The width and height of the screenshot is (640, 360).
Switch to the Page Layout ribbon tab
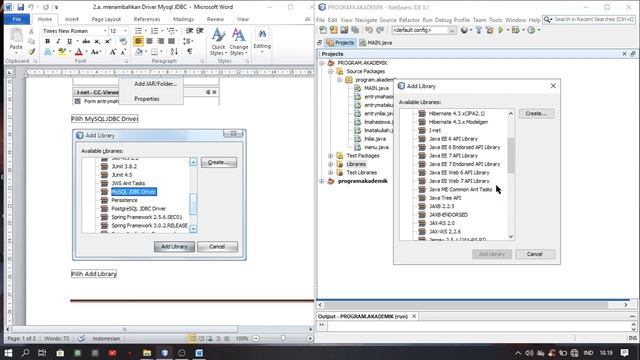point(106,19)
